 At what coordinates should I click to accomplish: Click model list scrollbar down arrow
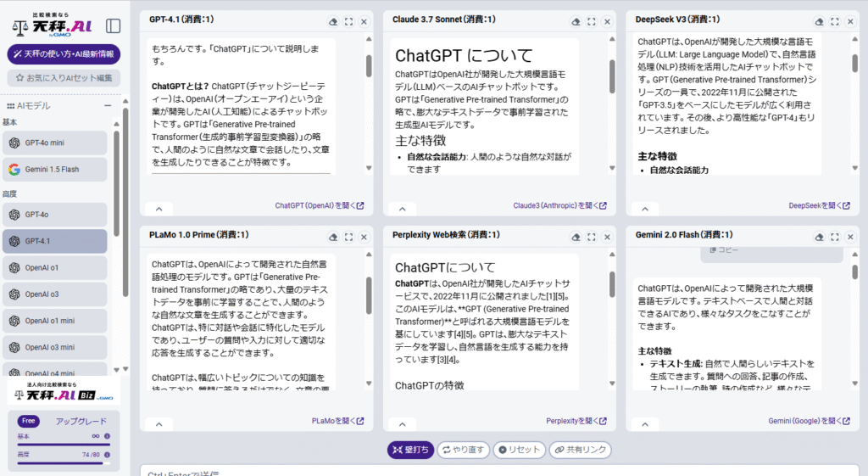coord(116,370)
